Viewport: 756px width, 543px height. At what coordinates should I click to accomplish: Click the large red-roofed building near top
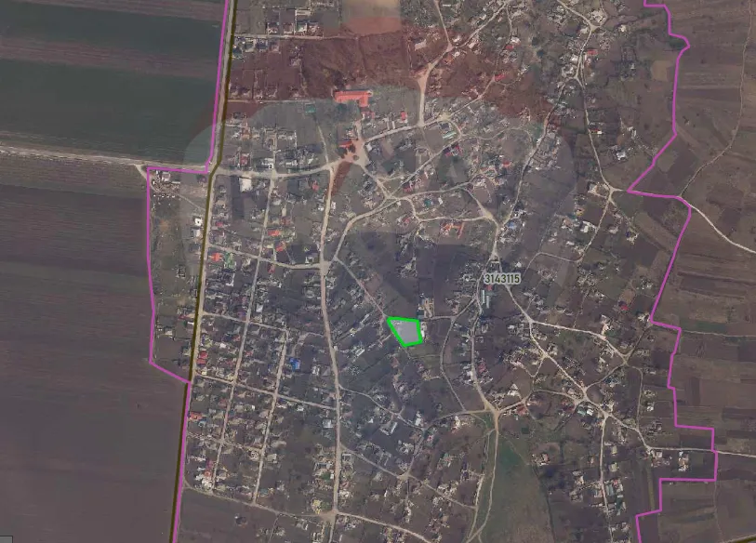point(352,98)
